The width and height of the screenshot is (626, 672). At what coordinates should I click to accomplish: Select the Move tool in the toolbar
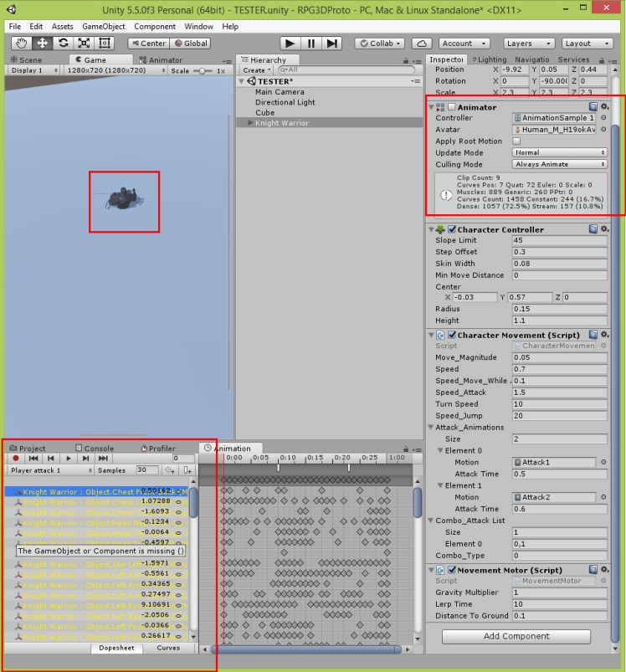pyautogui.click(x=42, y=44)
